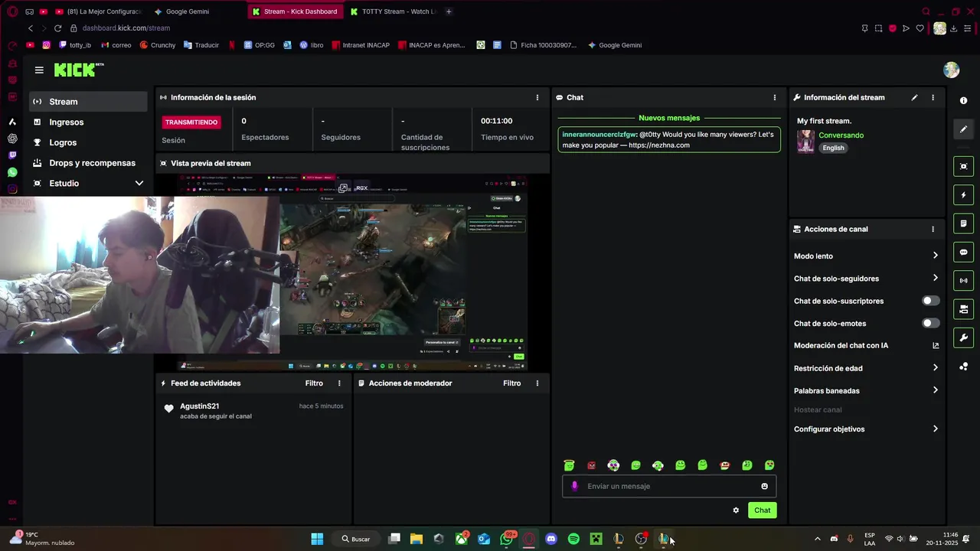This screenshot has height=551, width=980.
Task: Click Filtro in Acciones de moderador
Action: coord(511,383)
